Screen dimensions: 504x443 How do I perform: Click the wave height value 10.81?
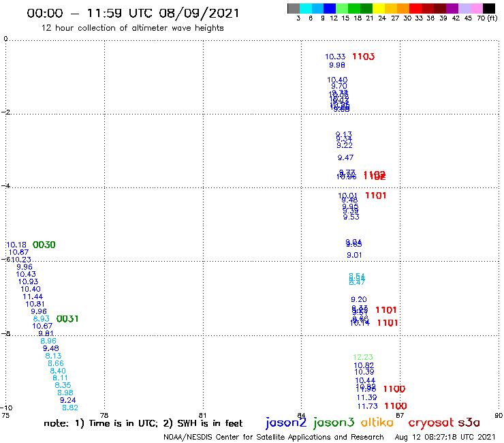point(35,304)
